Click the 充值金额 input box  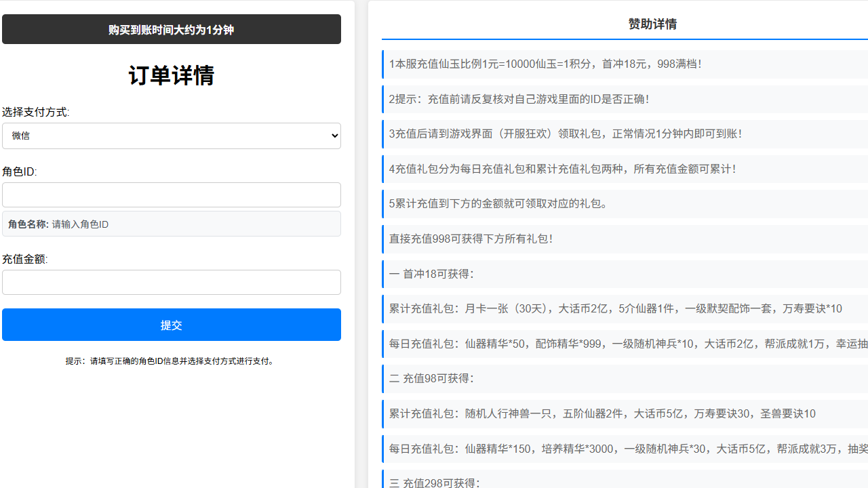(171, 282)
